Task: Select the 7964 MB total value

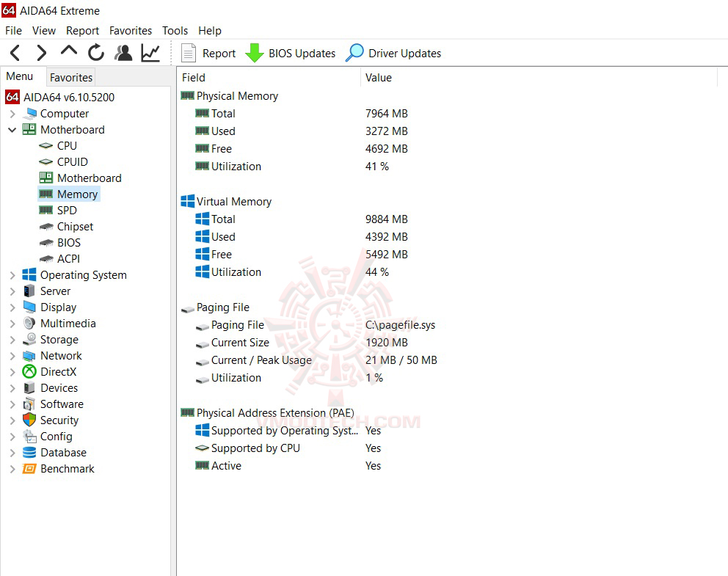Action: [386, 114]
